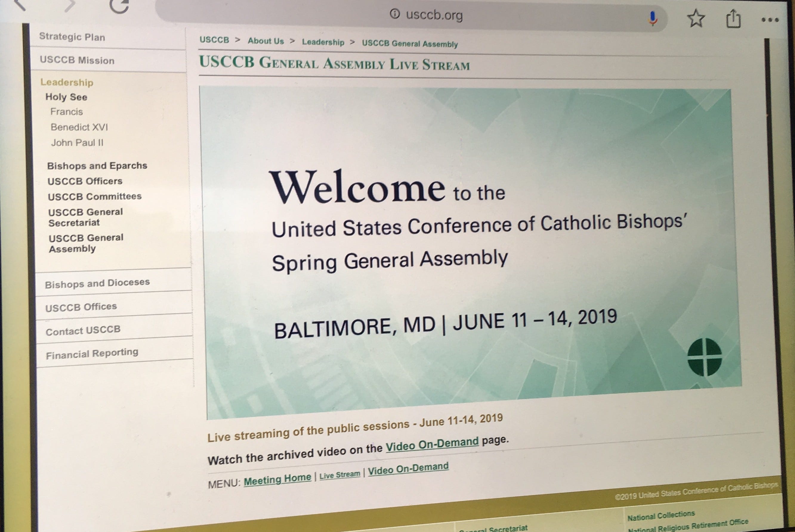Click the About Us breadcrumb
Screen dimensions: 795x532
coord(265,41)
